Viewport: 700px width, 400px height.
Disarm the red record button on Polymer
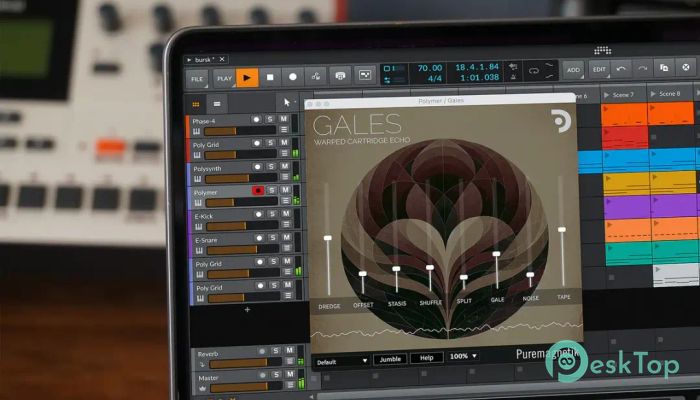click(258, 191)
